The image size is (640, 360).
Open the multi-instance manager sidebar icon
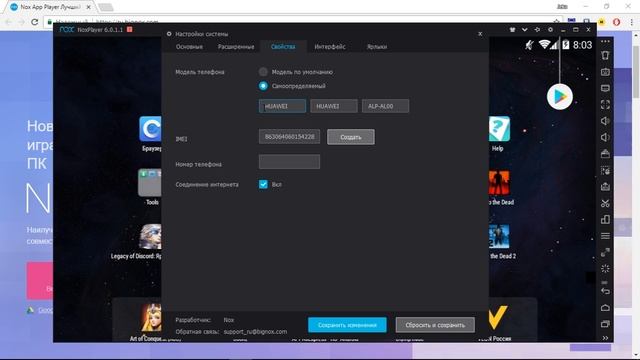605,220
